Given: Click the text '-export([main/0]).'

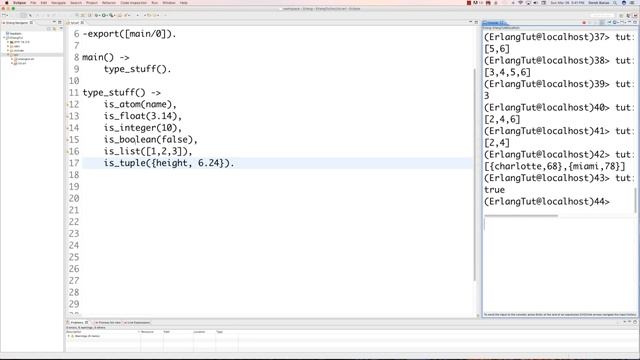Looking at the screenshot, I should pos(129,34).
